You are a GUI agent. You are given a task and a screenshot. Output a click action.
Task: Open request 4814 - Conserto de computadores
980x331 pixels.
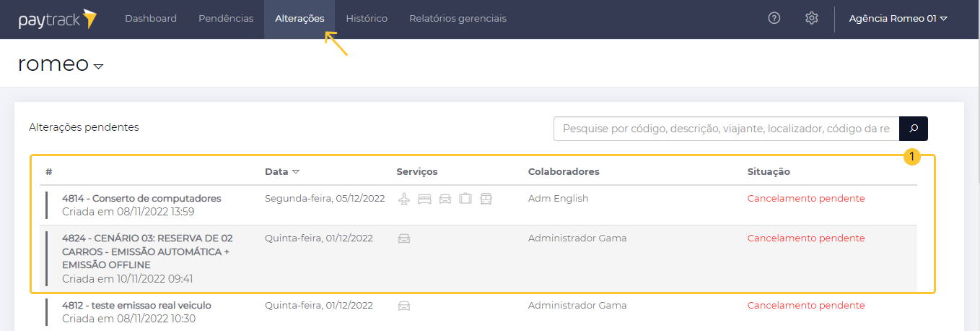pos(141,198)
